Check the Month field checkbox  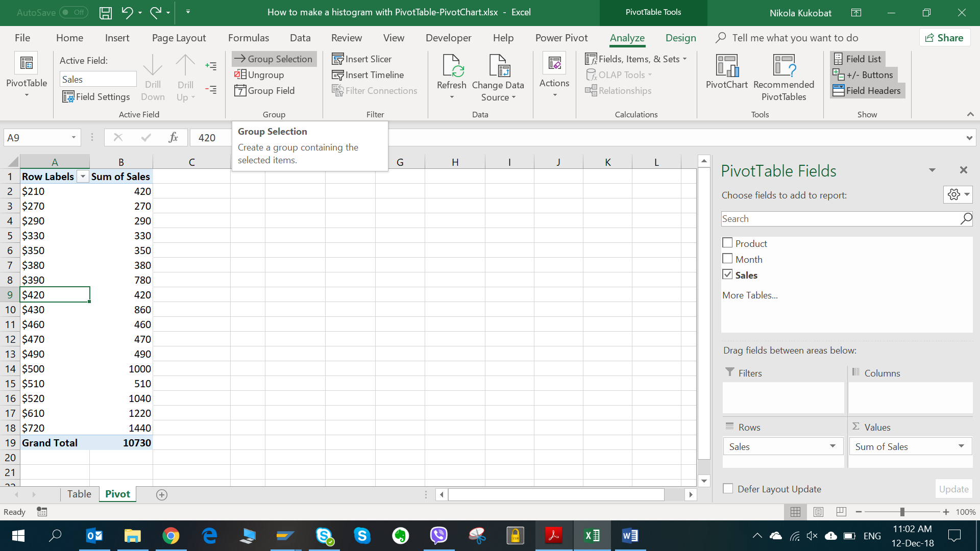click(x=727, y=259)
